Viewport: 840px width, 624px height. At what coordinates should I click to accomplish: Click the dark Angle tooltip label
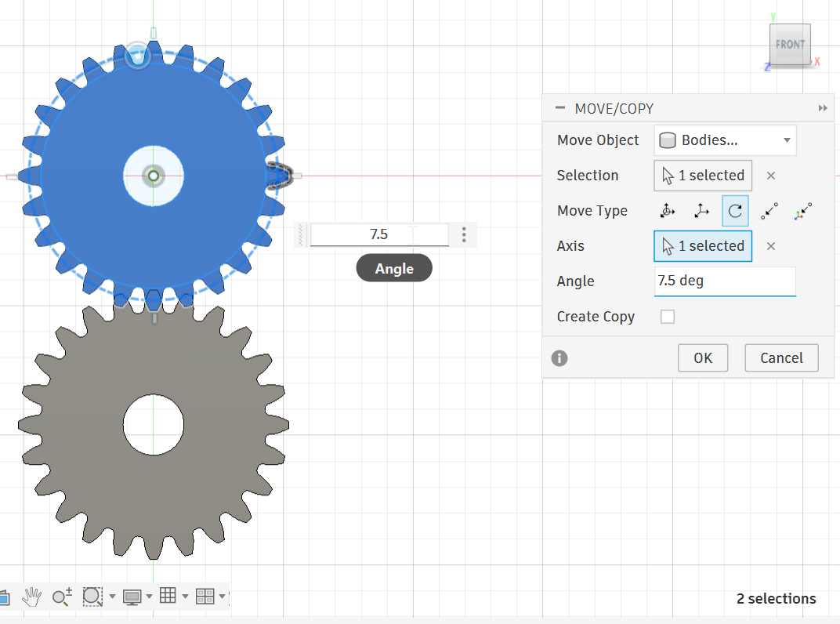tap(394, 268)
